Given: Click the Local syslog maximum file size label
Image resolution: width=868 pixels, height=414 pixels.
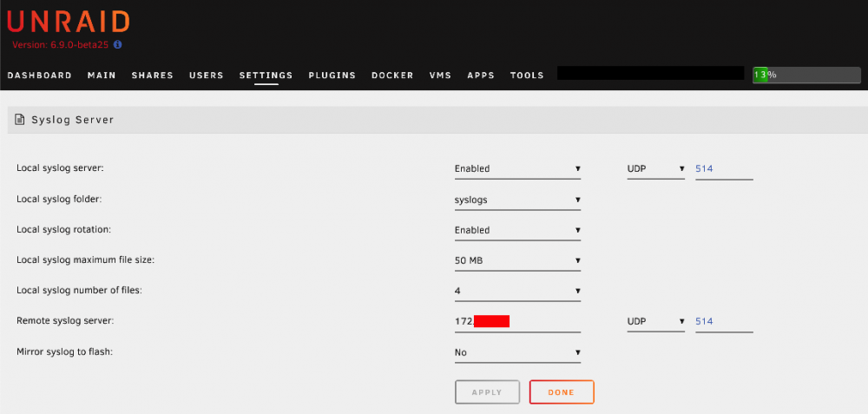Looking at the screenshot, I should point(85,260).
